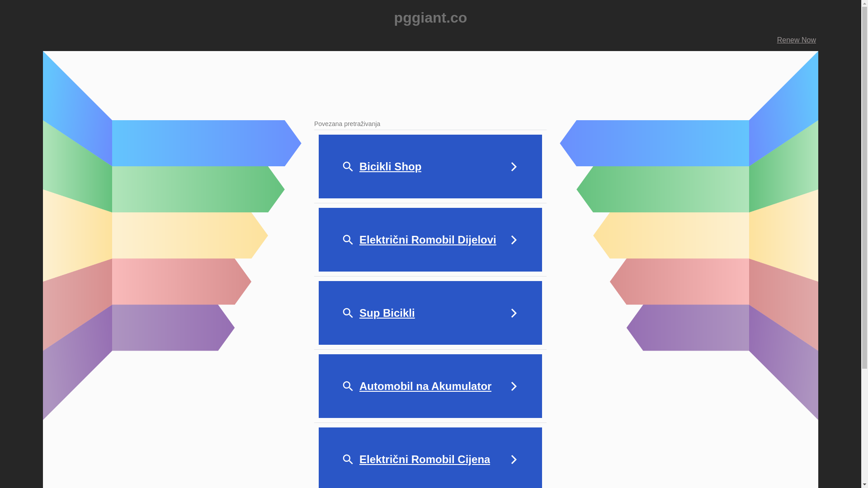The image size is (868, 488).
Task: Open the Sup Bicikli link
Action: [x=387, y=313]
